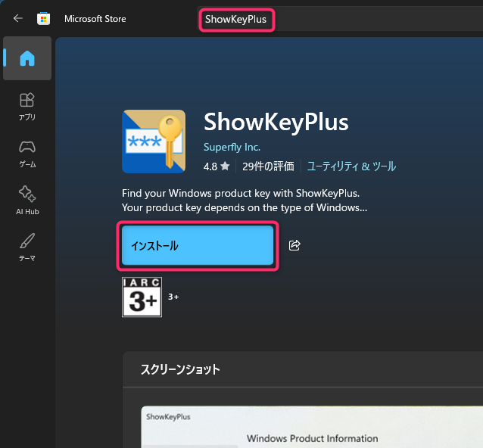Open the ユーティリティ & ツール category

[x=351, y=166]
